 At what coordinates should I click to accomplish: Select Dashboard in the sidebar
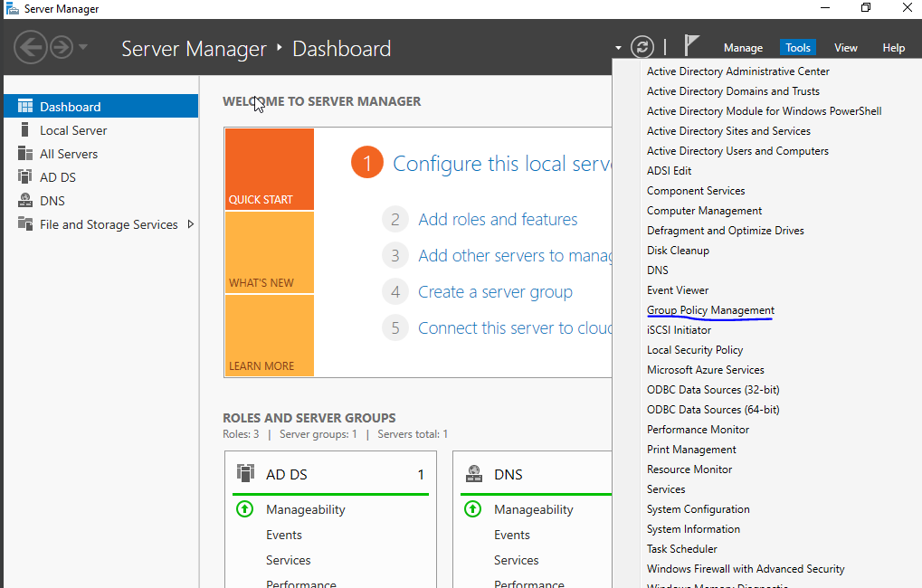(x=101, y=107)
